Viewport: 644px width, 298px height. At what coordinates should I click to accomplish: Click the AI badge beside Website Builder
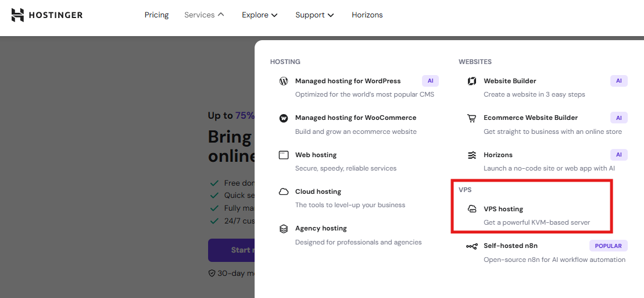pyautogui.click(x=618, y=81)
